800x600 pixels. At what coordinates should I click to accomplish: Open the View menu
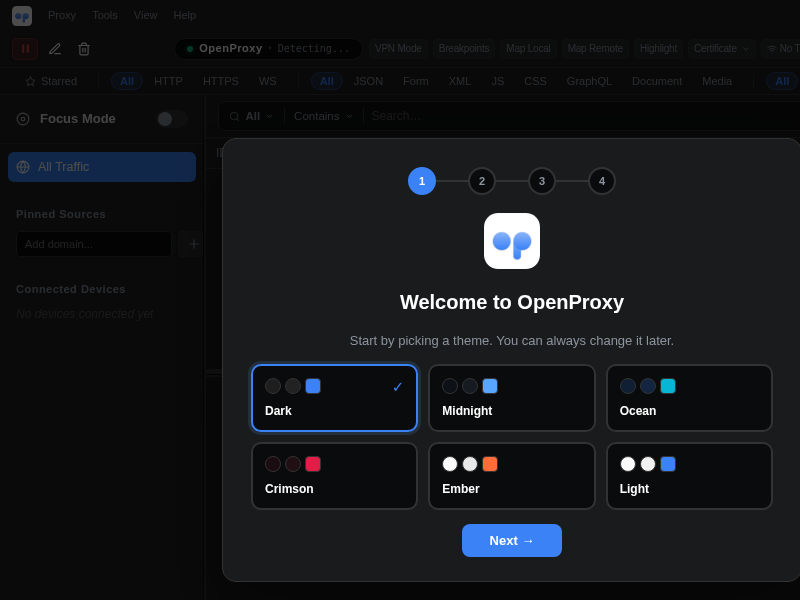145,15
